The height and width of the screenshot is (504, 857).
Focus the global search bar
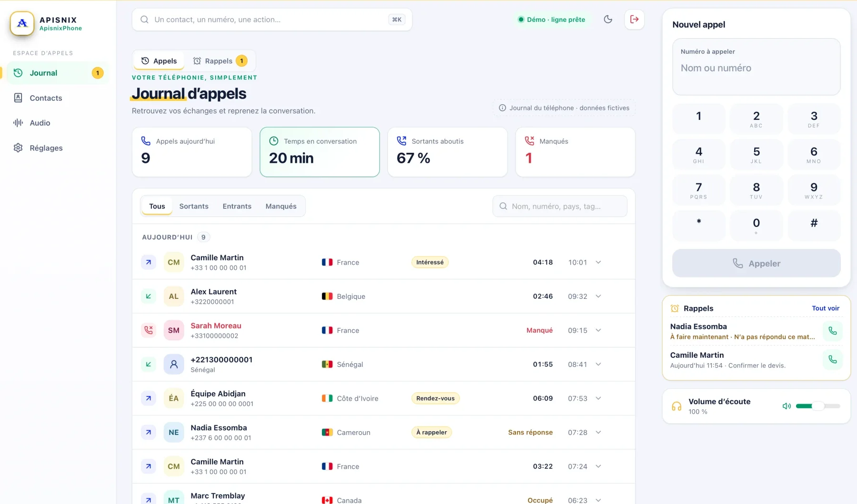tap(272, 20)
